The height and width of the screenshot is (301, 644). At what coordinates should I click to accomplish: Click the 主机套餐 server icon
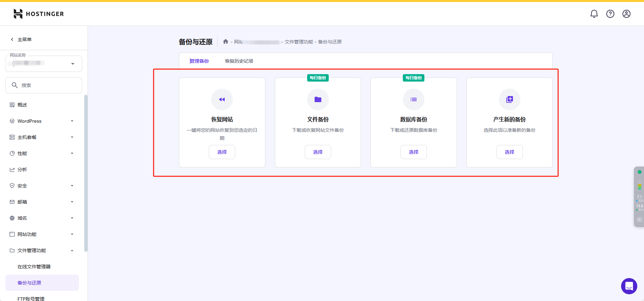[x=12, y=137]
